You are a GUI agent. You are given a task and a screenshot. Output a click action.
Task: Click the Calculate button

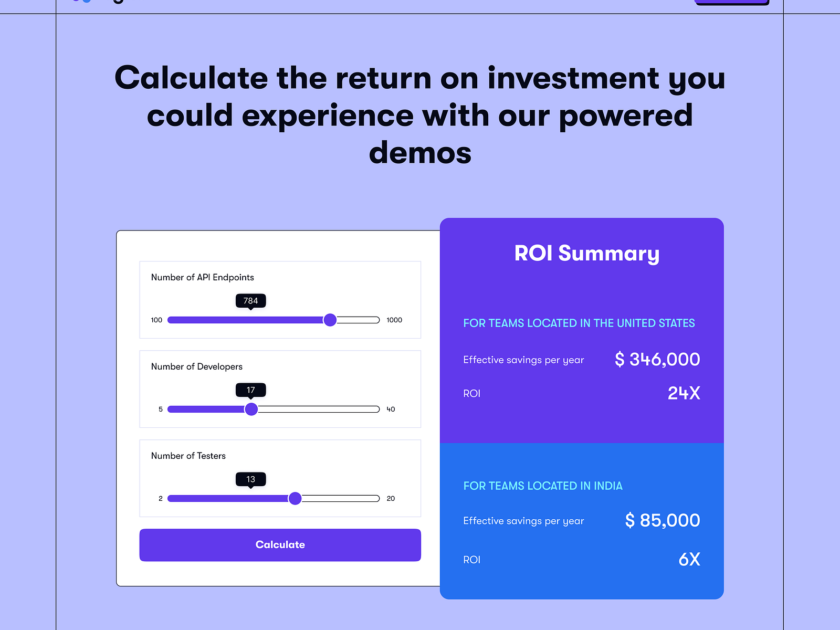coord(280,545)
